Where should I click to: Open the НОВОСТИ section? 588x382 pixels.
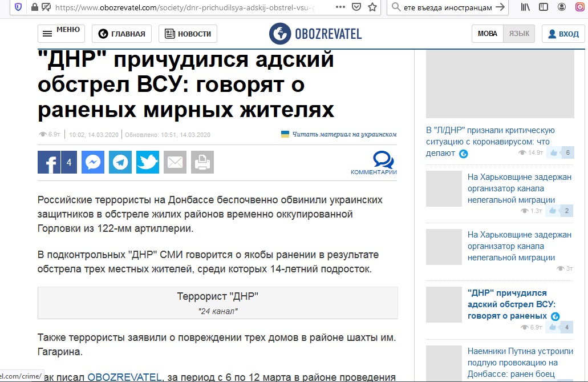[188, 34]
